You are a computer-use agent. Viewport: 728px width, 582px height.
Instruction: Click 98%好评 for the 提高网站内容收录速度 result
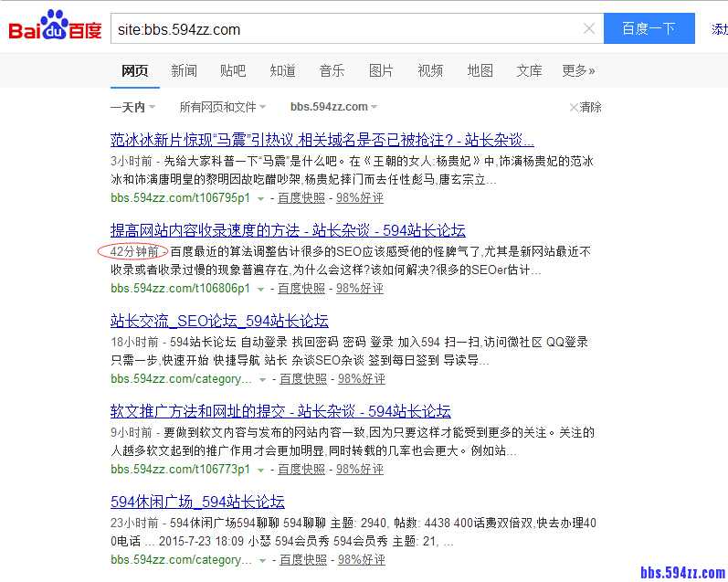point(360,289)
